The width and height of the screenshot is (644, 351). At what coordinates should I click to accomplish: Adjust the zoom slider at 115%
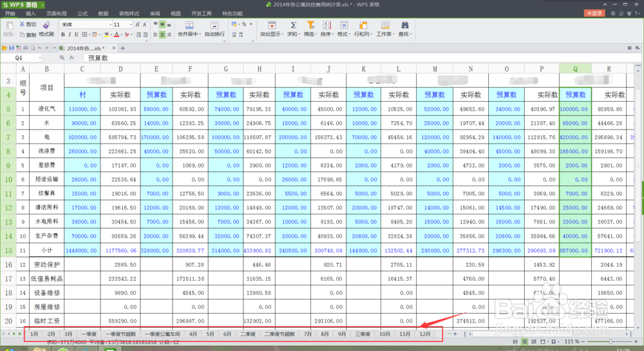coord(611,341)
